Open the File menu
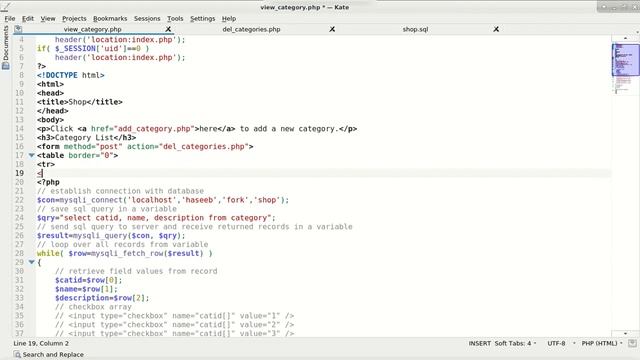 10,18
